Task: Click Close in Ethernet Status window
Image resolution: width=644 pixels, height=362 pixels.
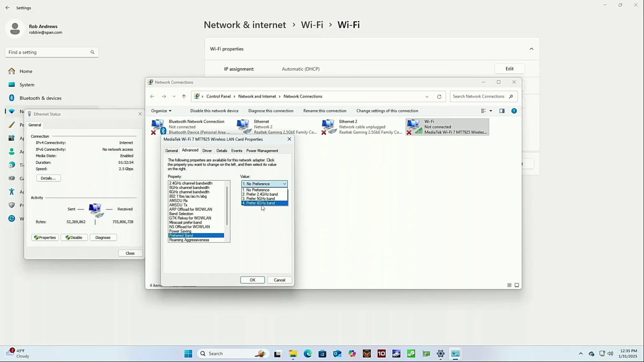Action: tap(130, 253)
